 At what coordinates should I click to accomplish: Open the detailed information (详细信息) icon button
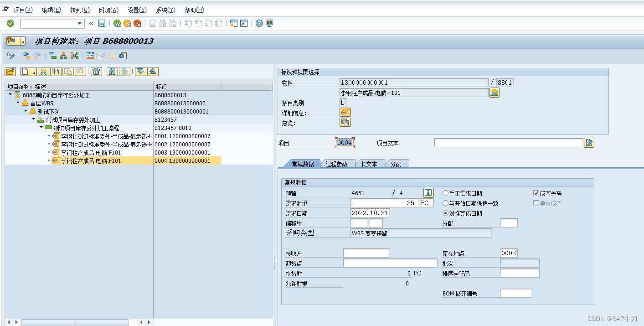click(345, 112)
